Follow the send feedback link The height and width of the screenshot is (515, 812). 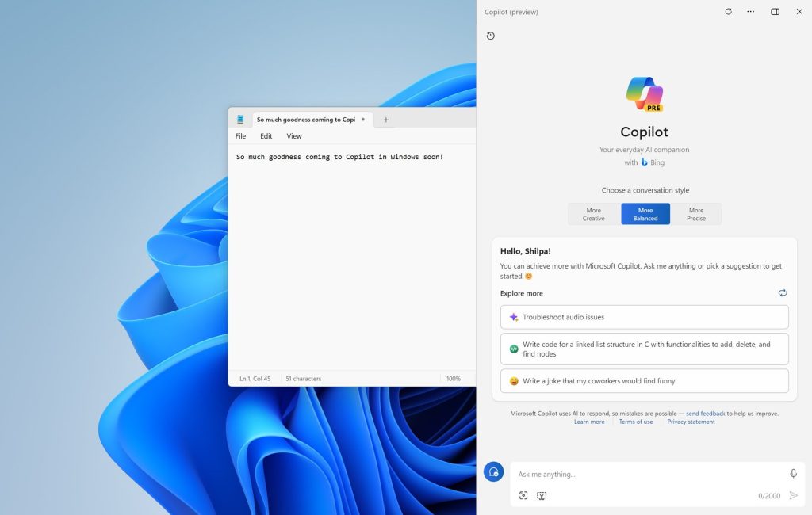(704, 413)
